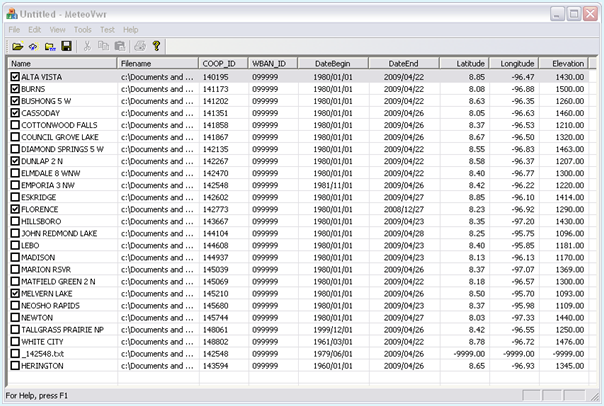This screenshot has width=604, height=406.
Task: Toggle the FLORENCE station checkbox
Action: [x=15, y=209]
